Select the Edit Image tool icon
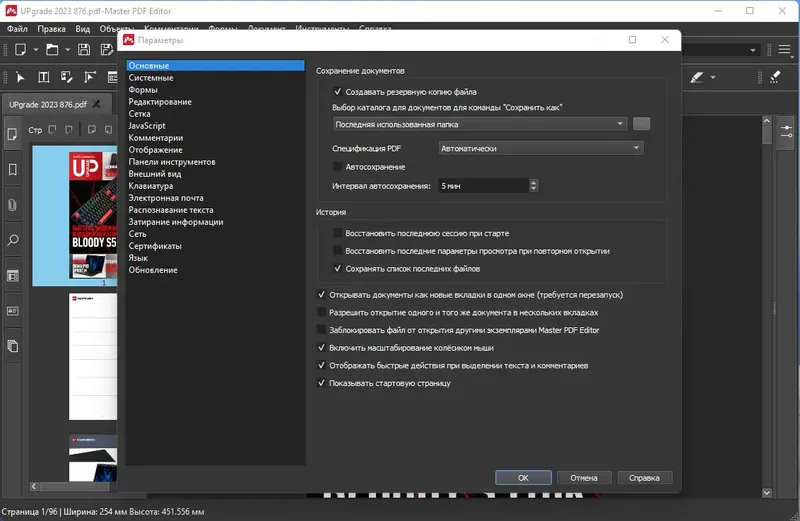The image size is (800, 521). point(66,77)
